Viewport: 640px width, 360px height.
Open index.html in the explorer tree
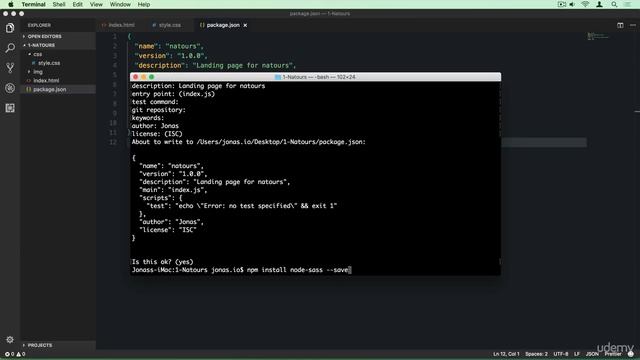tap(46, 81)
